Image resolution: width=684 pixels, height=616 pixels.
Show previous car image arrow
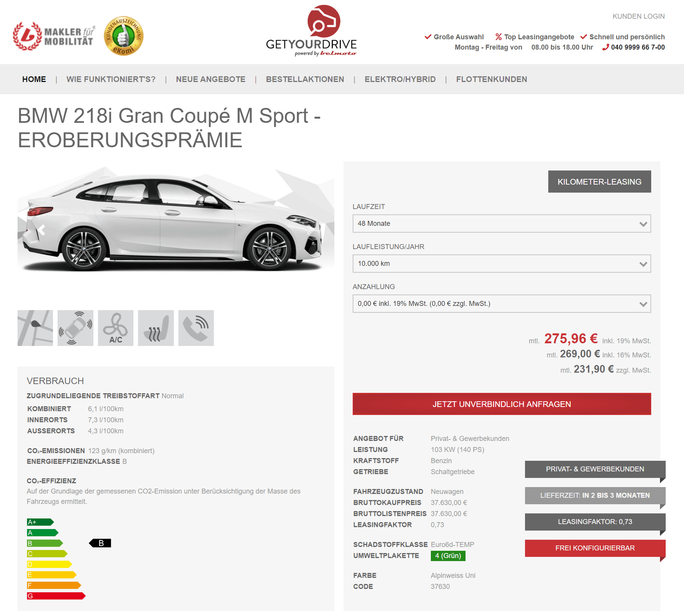click(x=41, y=230)
